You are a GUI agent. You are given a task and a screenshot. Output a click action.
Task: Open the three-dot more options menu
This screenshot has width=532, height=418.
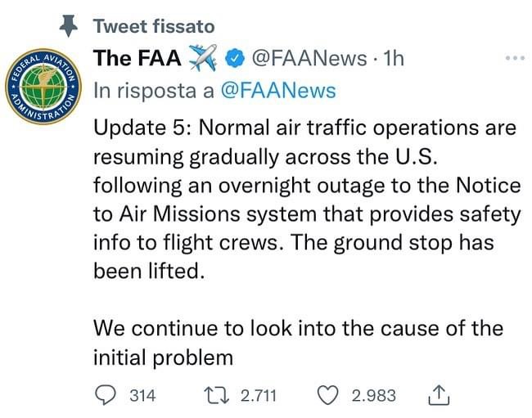513,58
